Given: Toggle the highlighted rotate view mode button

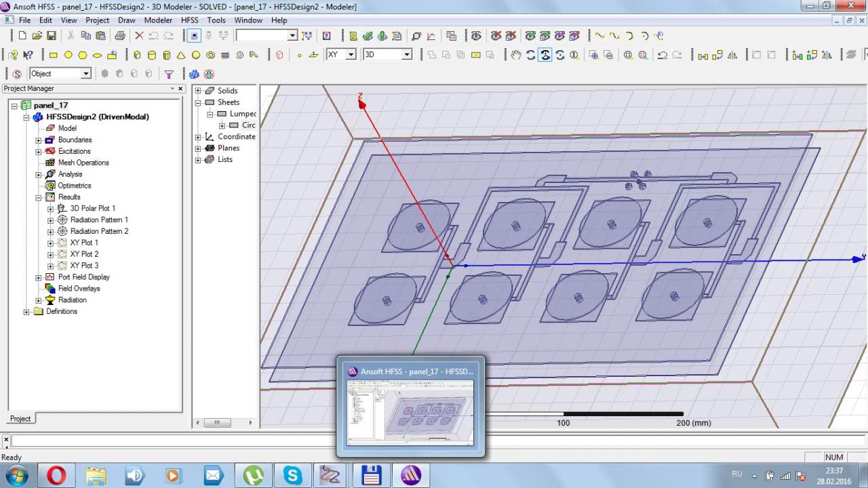Looking at the screenshot, I should pos(545,55).
